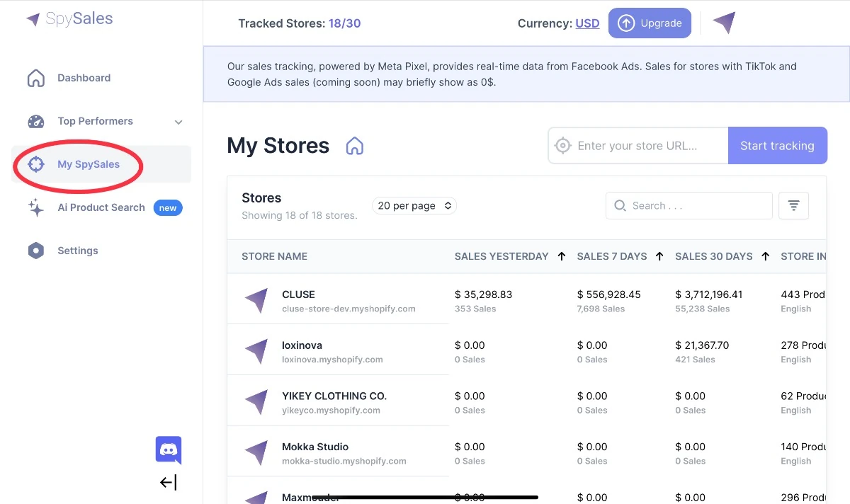
Task: Click the Settings hexagon icon
Action: click(x=35, y=251)
